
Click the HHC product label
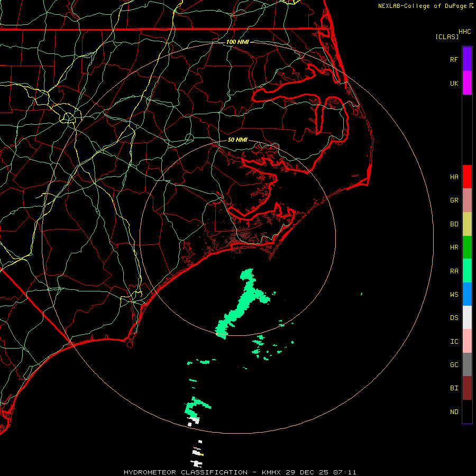click(464, 32)
